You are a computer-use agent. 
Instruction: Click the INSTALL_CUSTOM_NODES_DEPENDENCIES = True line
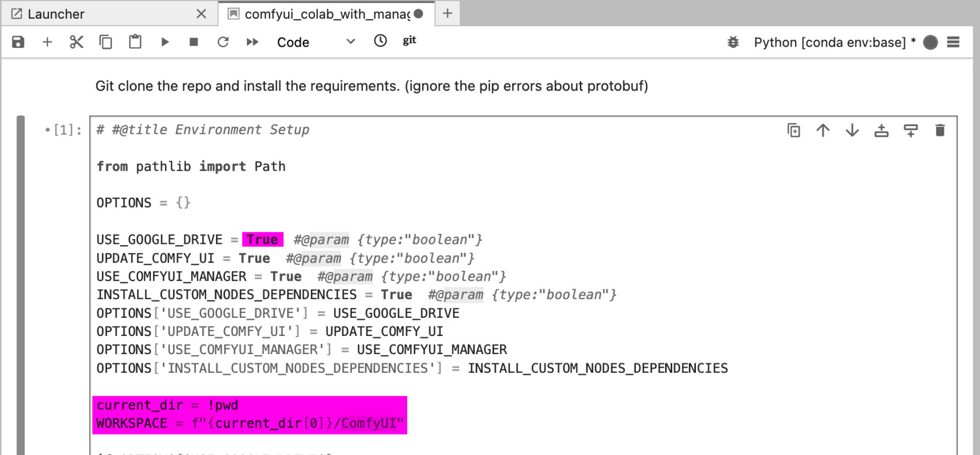(356, 295)
